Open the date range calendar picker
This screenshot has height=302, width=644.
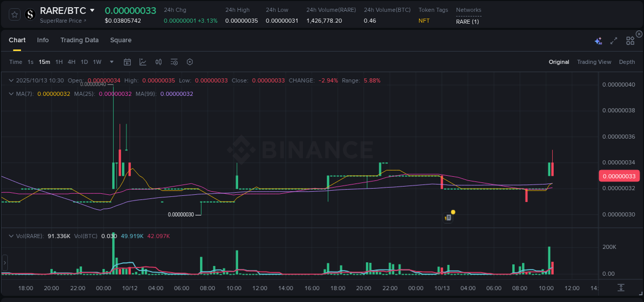pyautogui.click(x=127, y=61)
